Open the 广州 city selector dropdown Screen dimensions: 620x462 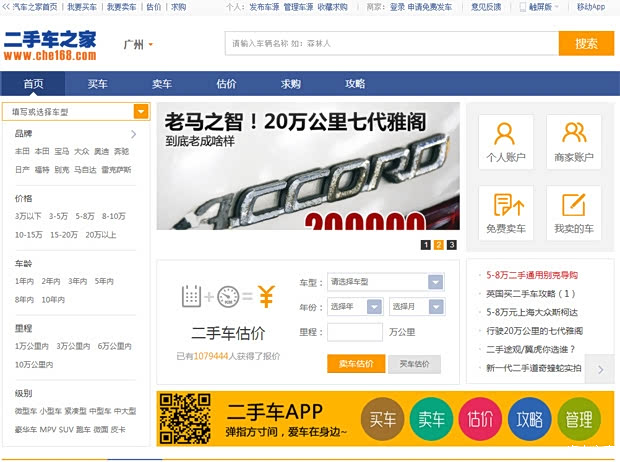coord(138,44)
